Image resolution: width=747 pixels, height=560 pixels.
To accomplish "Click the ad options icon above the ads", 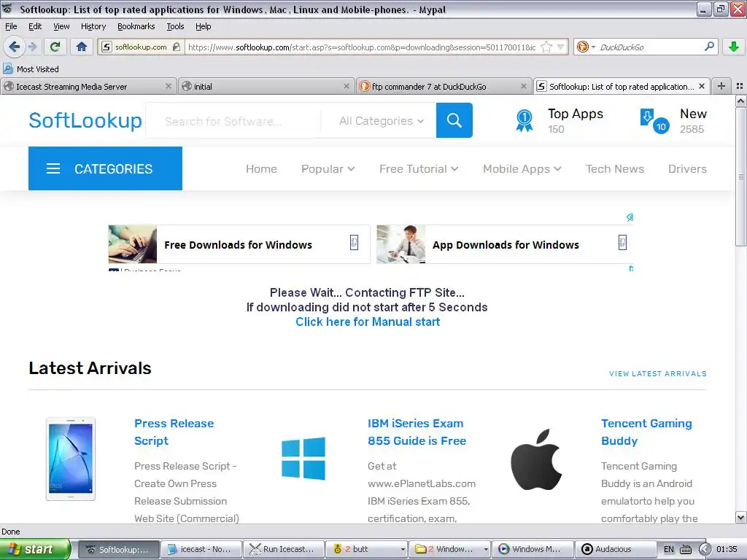I will [630, 217].
